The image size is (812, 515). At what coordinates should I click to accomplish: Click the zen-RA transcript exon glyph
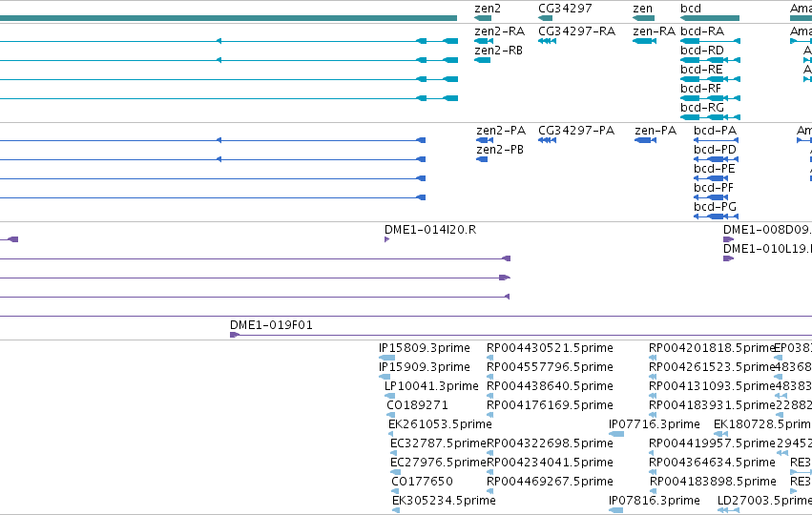coord(644,41)
